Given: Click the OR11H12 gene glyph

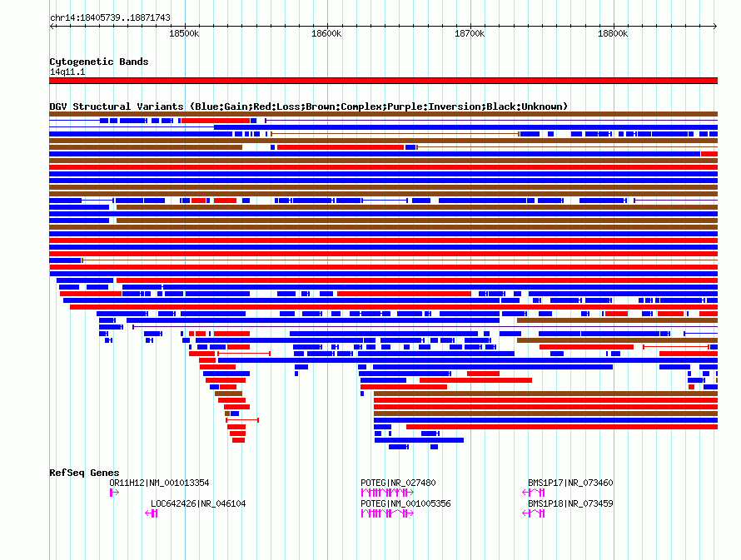Looking at the screenshot, I should click(114, 493).
